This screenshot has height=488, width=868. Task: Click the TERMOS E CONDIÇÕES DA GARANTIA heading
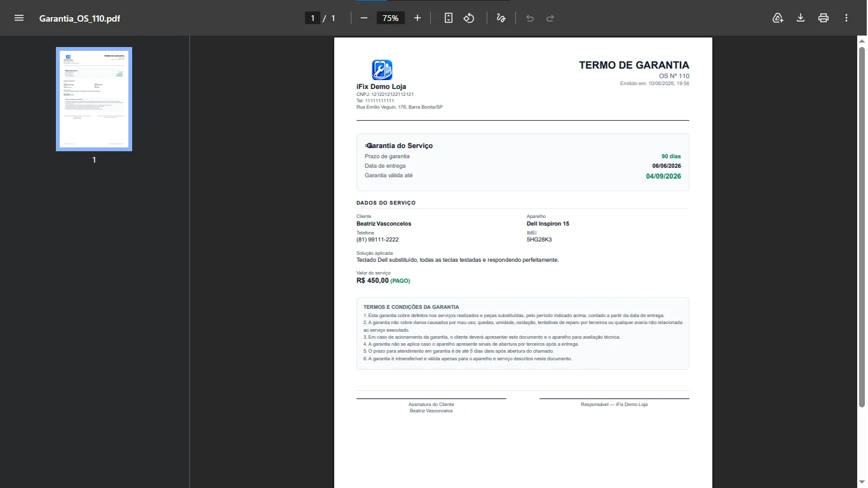(411, 307)
